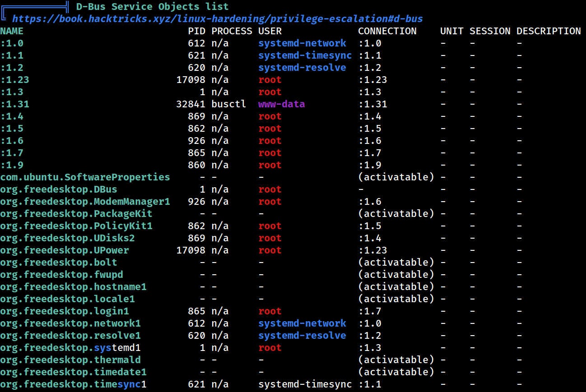Click the 'busctl' process entry
586x392 pixels.
coord(229,104)
